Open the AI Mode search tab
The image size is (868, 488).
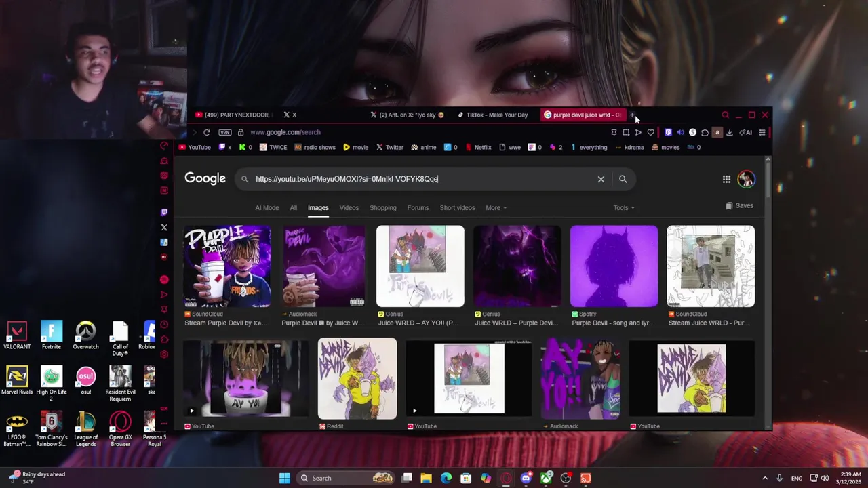tap(267, 208)
